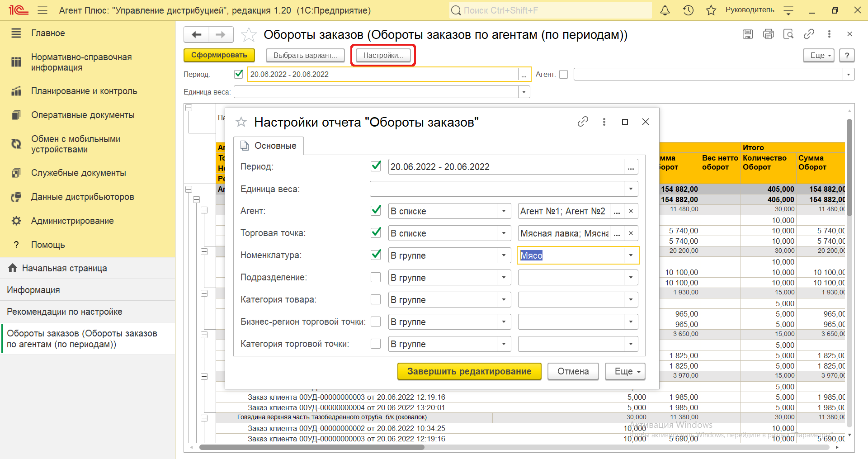This screenshot has height=459, width=868.
Task: Open Бизнес-регион торговой точки value dropdown
Action: click(631, 322)
